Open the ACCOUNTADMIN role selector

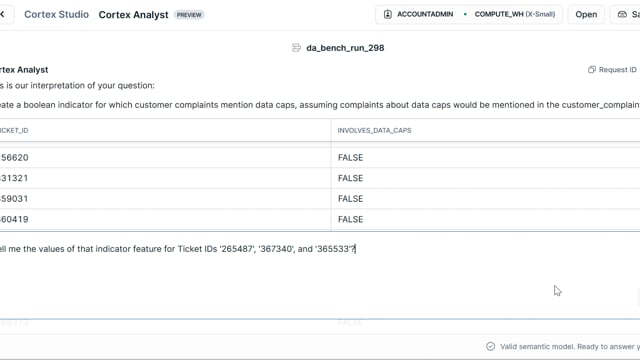[x=419, y=14]
